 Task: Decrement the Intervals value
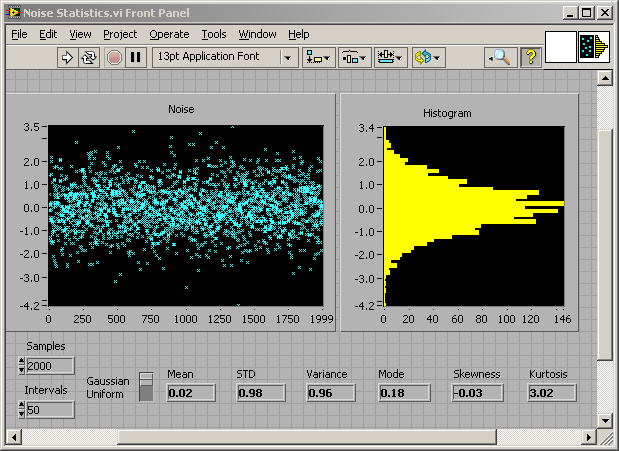click(x=22, y=414)
